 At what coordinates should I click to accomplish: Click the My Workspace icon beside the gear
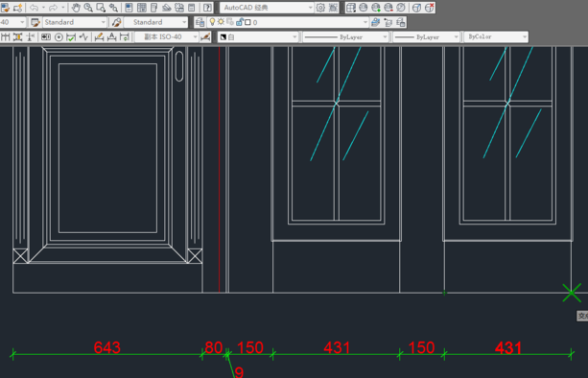pos(333,8)
